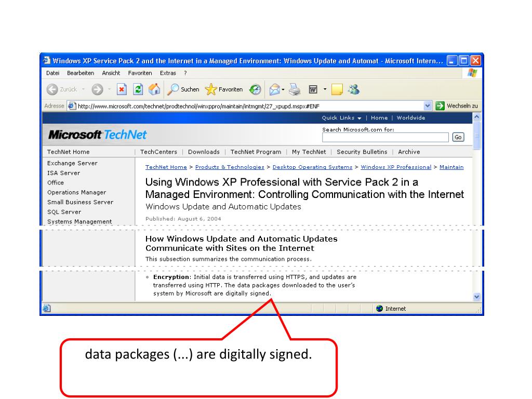Open the Favoriten menu
532x399 pixels.
click(140, 73)
